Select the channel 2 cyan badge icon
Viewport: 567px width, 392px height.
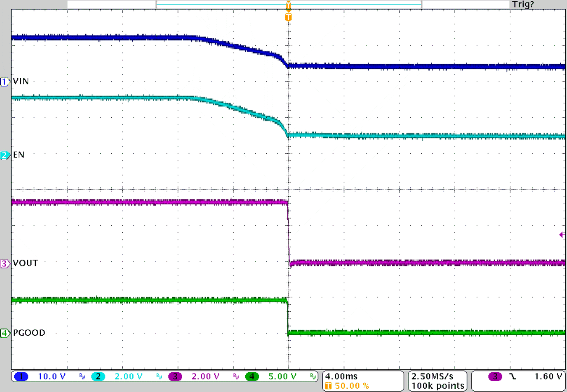click(x=98, y=377)
